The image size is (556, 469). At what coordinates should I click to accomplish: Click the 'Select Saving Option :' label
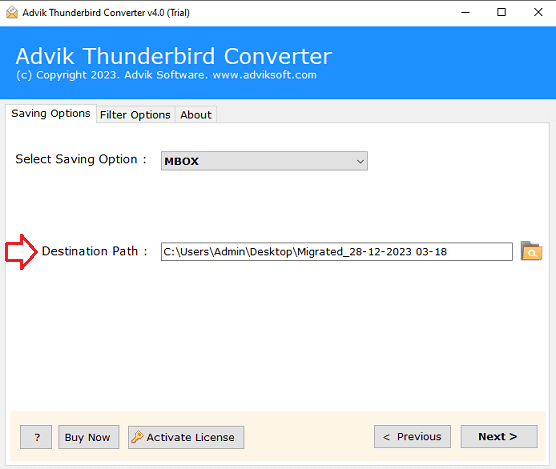[81, 159]
